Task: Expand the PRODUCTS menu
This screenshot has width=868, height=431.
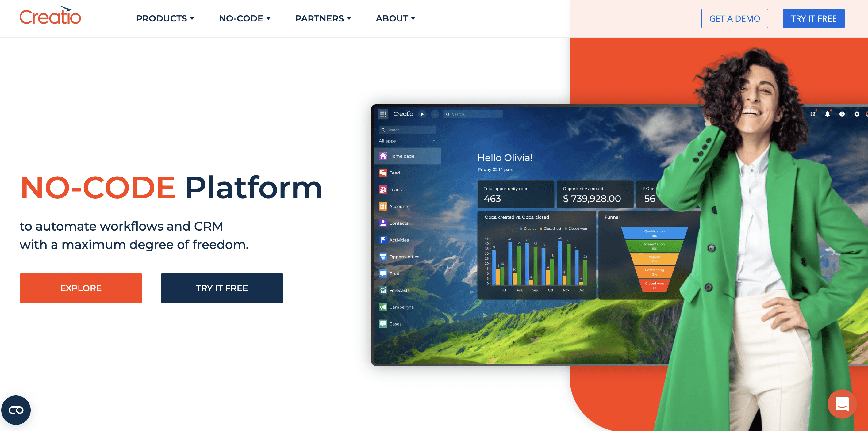Action: [x=165, y=18]
